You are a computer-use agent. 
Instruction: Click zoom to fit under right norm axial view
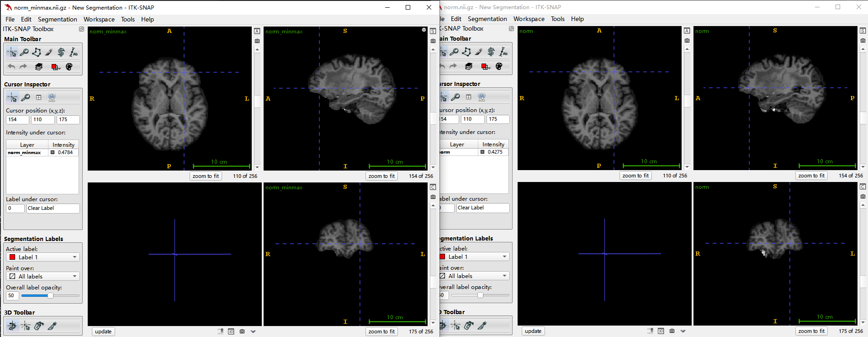point(635,176)
